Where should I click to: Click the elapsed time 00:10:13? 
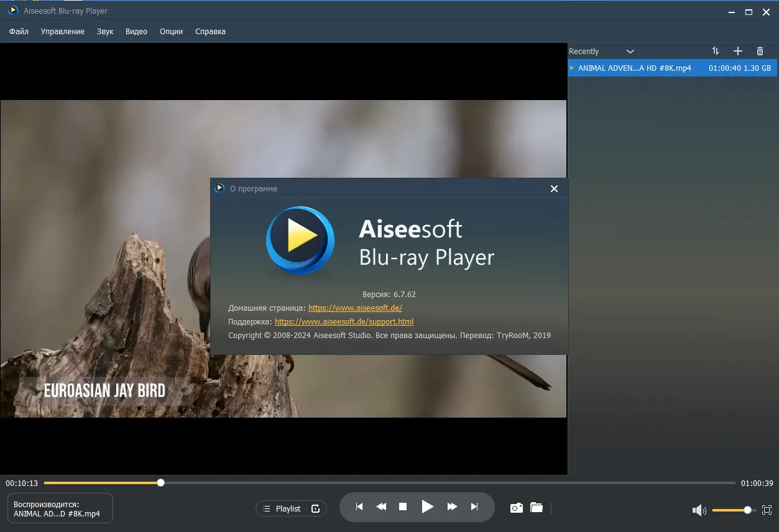(22, 483)
